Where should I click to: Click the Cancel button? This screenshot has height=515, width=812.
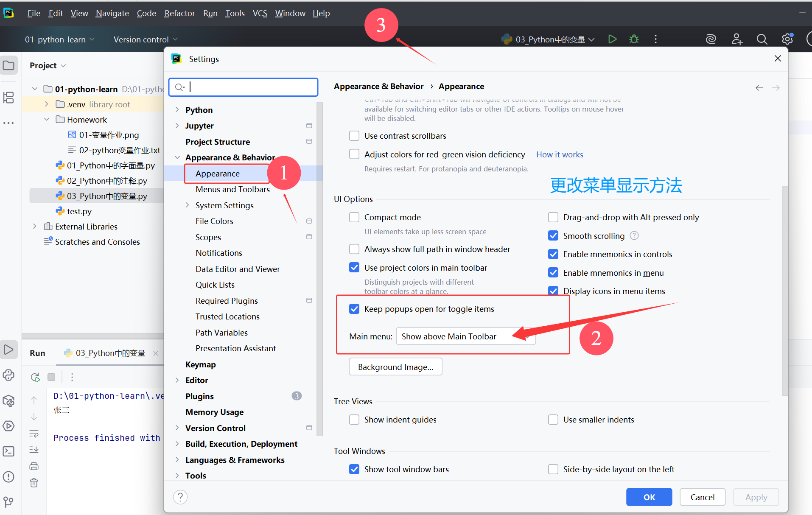(702, 497)
